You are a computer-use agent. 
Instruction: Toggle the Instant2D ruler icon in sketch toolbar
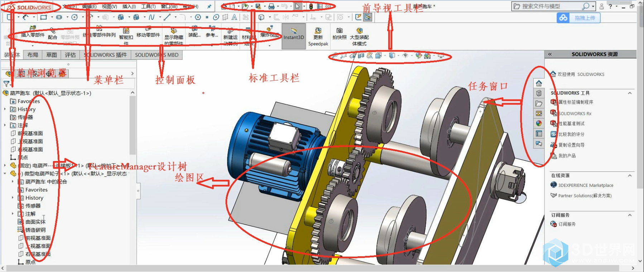point(367,17)
